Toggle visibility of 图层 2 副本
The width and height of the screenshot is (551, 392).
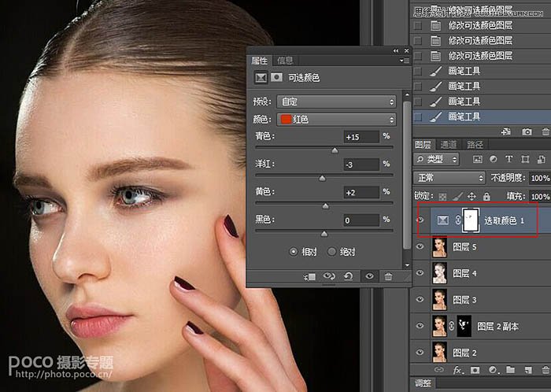coord(420,326)
